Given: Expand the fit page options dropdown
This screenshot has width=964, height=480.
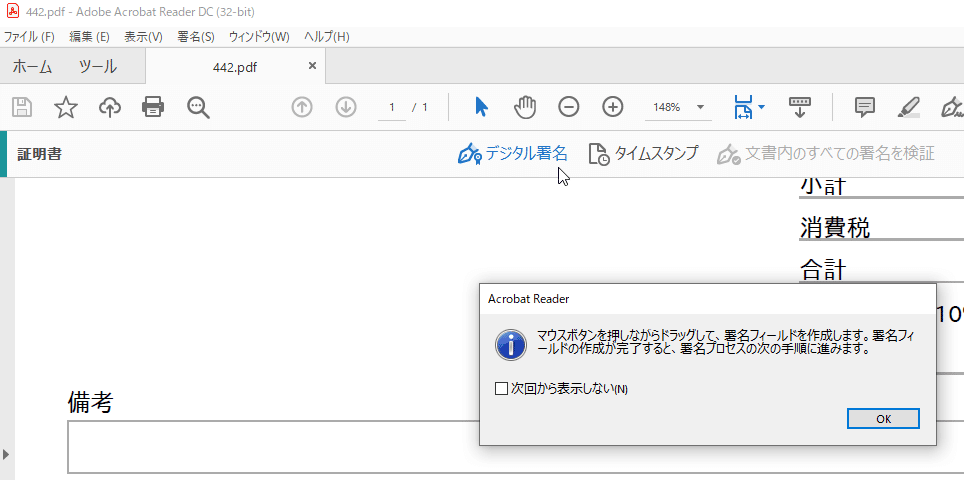Looking at the screenshot, I should [762, 107].
